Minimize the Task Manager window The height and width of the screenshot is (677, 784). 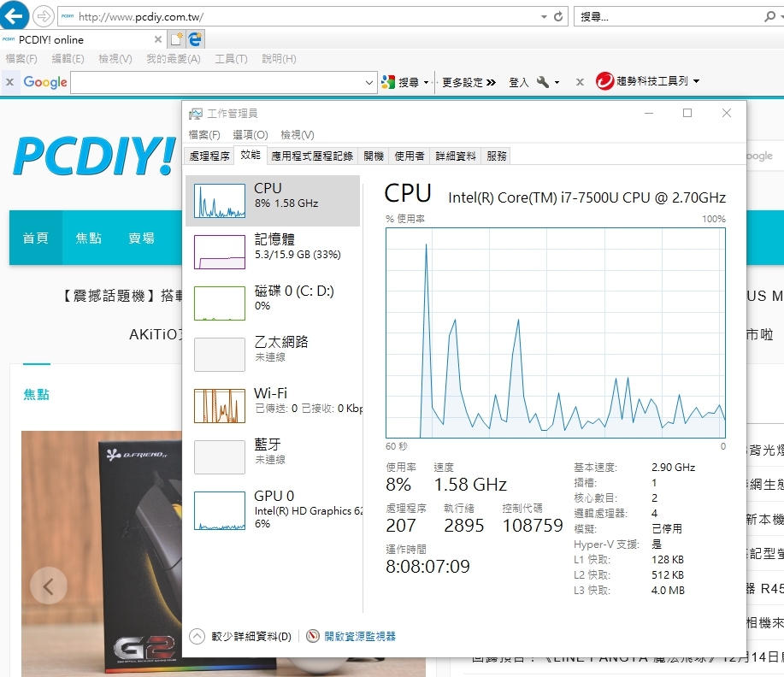(649, 113)
